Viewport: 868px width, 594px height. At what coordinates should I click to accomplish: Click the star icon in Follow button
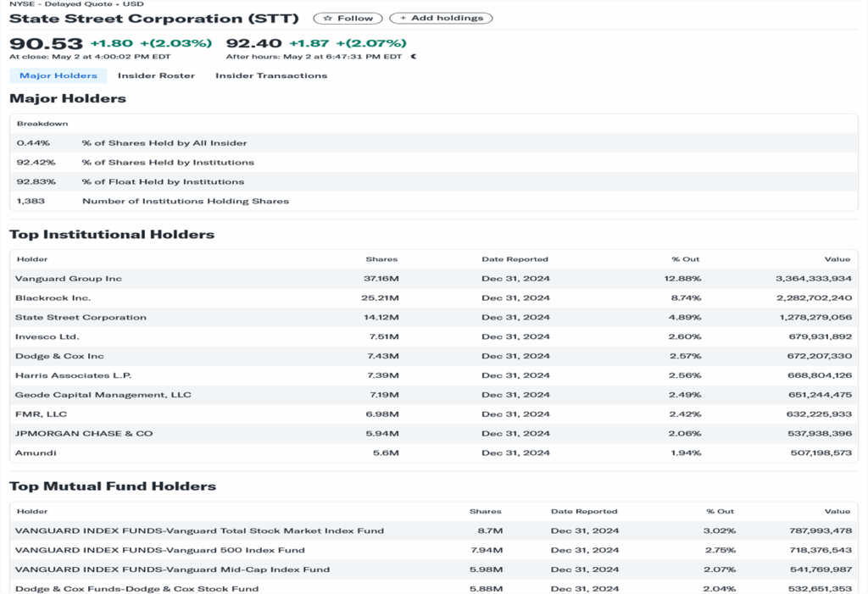(327, 18)
